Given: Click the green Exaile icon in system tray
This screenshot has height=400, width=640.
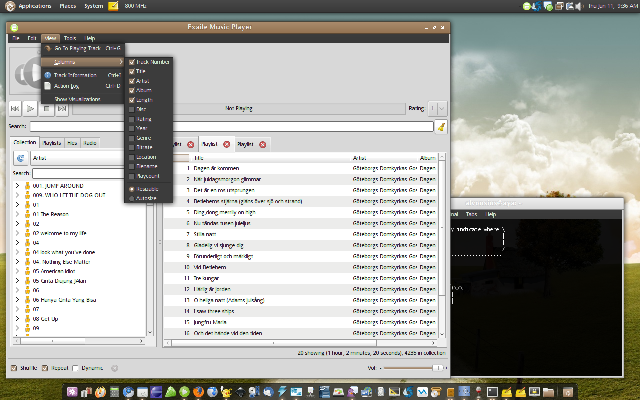Looking at the screenshot, I should click(x=527, y=6).
